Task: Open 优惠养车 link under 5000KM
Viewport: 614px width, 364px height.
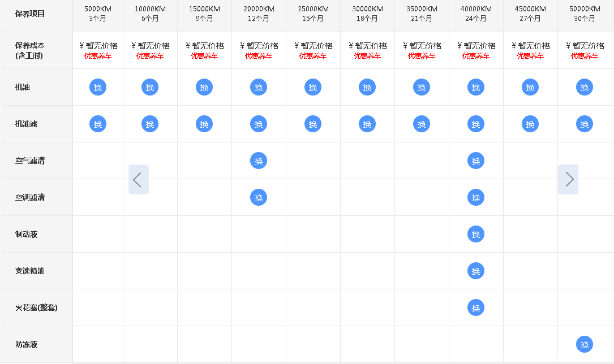Action: pos(98,56)
